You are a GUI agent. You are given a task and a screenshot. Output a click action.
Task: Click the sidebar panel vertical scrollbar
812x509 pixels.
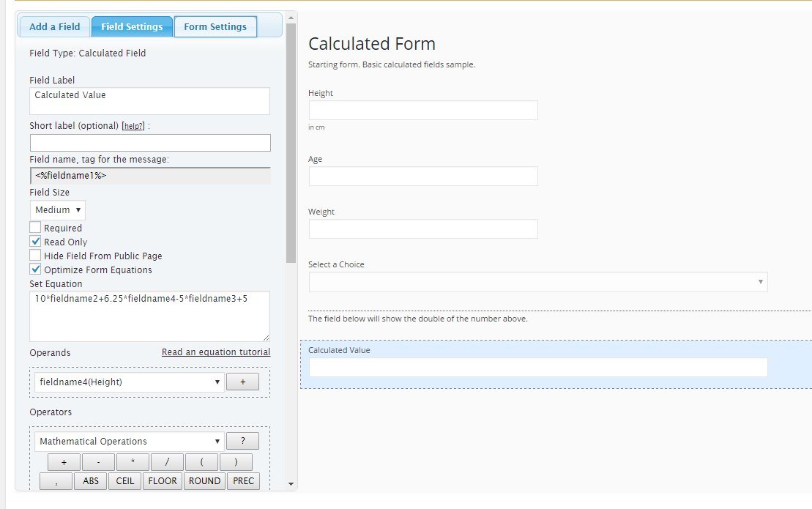(x=291, y=146)
